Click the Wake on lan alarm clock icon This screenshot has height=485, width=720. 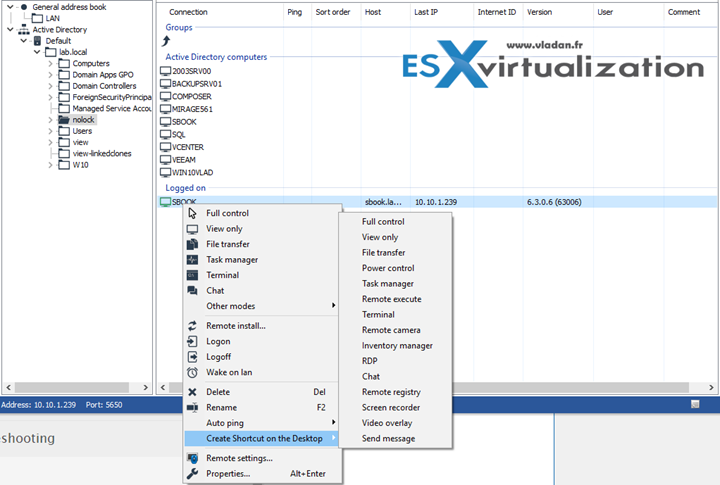coord(192,372)
